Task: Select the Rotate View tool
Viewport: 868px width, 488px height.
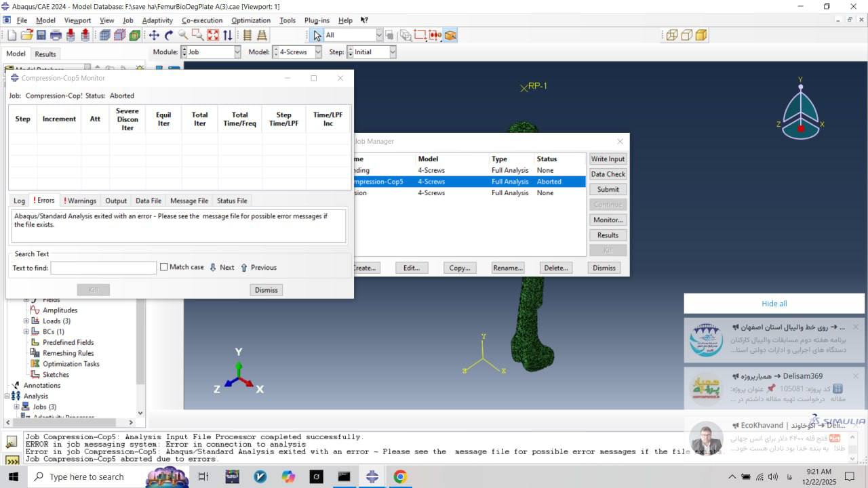Action: (169, 35)
